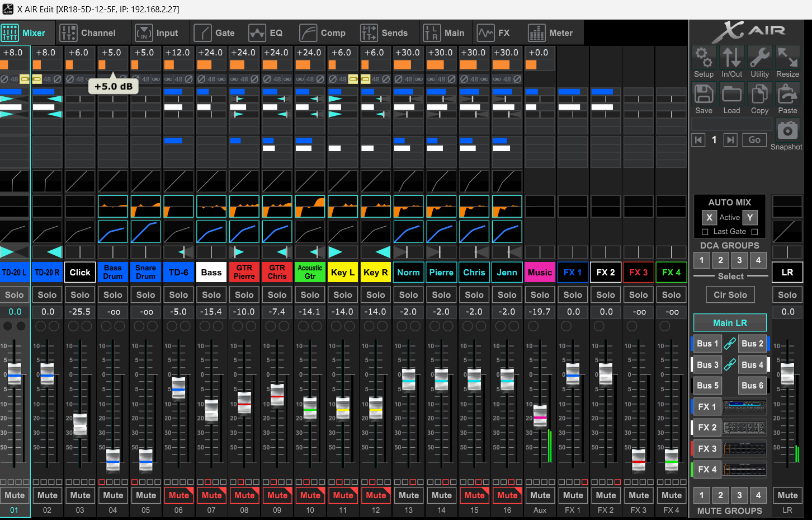The height and width of the screenshot is (520, 812).
Task: Click the Music aux fader handle
Action: coord(540,416)
